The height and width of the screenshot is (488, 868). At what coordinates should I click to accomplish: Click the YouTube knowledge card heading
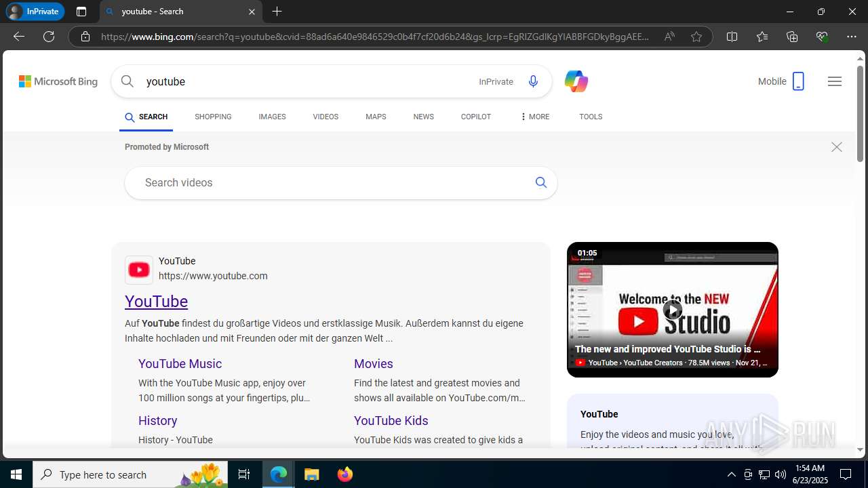599,414
